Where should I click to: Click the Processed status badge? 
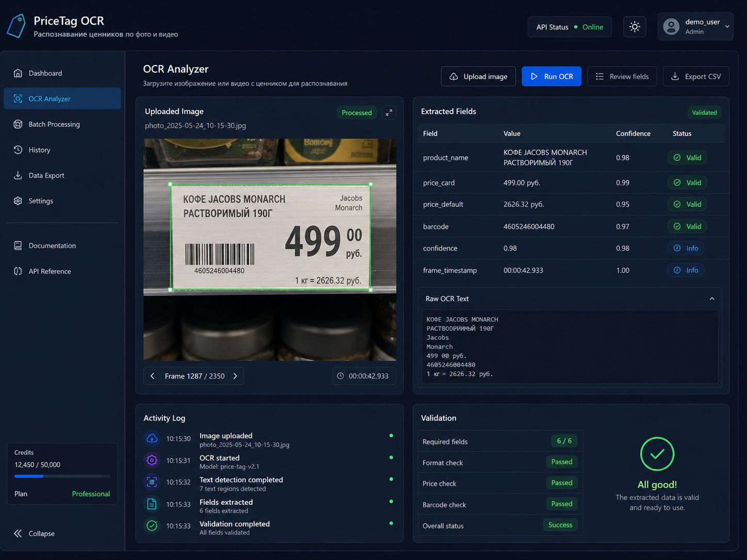tap(356, 112)
